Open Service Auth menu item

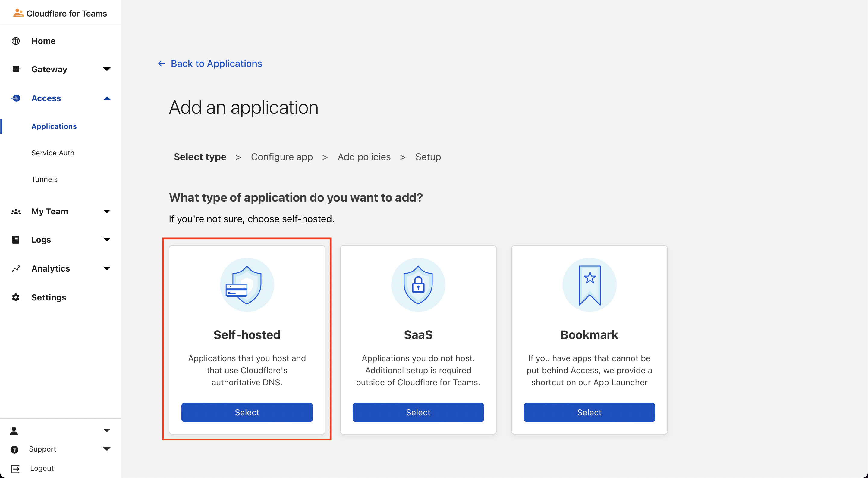(x=53, y=153)
